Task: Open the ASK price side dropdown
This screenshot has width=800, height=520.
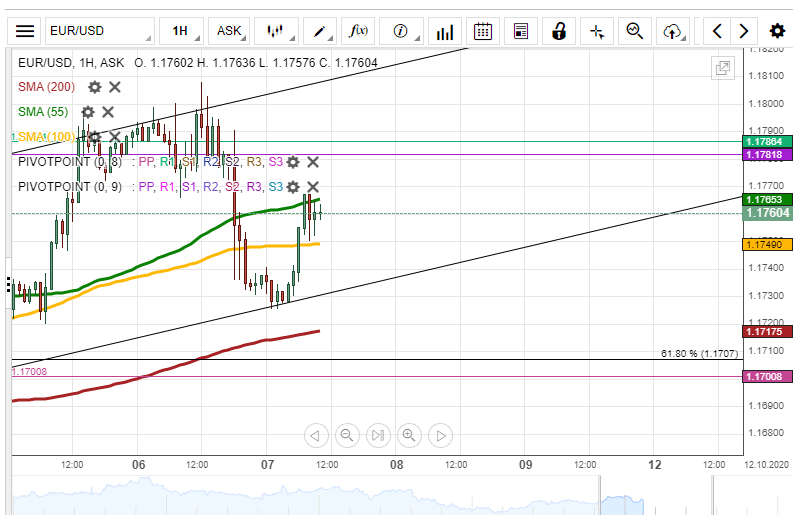Action: [229, 31]
